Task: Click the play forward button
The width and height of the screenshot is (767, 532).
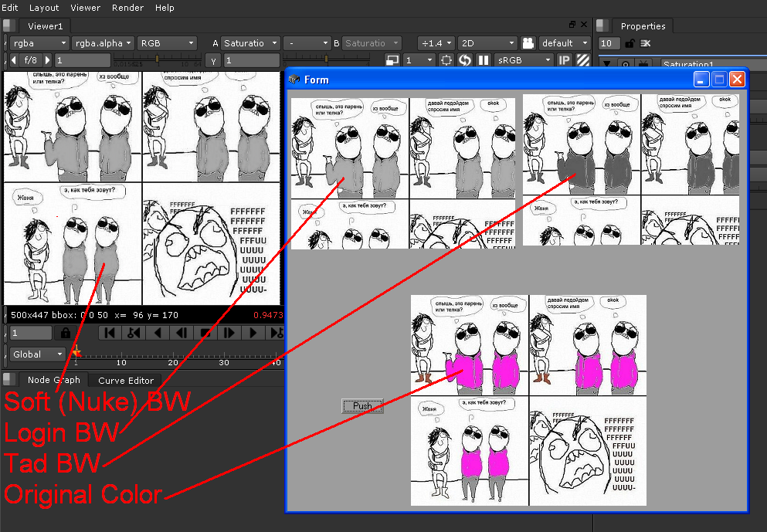Action: click(x=252, y=333)
